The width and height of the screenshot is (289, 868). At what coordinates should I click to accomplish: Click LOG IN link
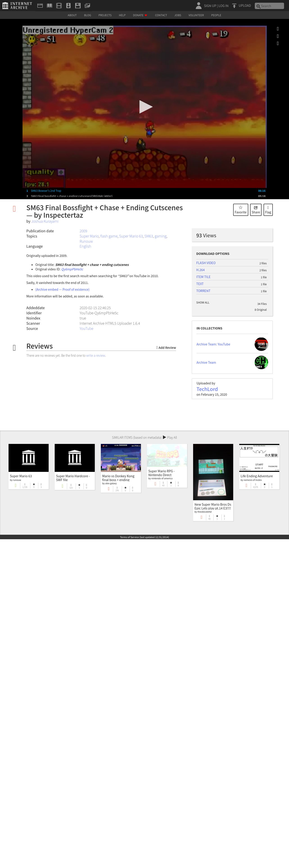[x=224, y=6]
